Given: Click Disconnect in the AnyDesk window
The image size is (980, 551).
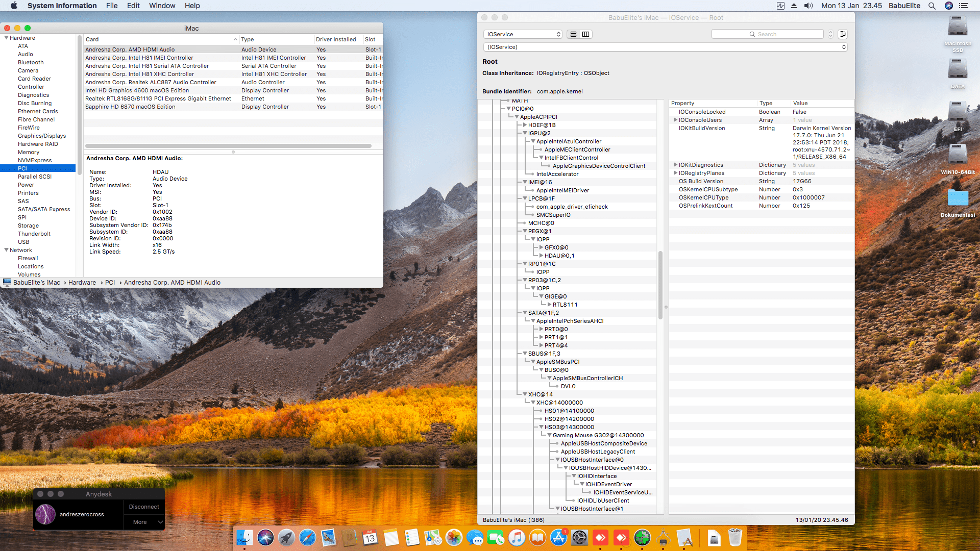Looking at the screenshot, I should click(143, 507).
